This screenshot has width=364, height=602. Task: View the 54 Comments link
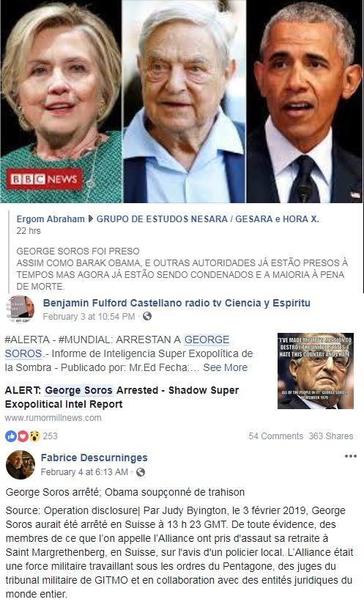click(x=275, y=436)
